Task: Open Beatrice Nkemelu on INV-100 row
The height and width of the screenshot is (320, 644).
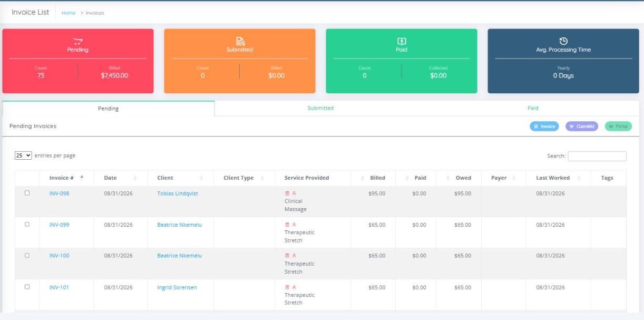Action: (x=179, y=256)
